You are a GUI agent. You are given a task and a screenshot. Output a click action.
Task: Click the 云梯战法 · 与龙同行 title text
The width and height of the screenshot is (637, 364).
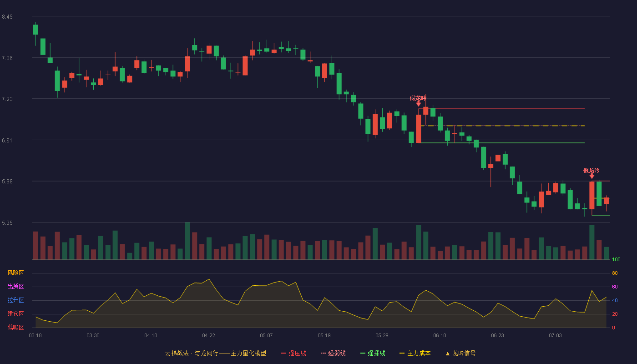(x=192, y=353)
